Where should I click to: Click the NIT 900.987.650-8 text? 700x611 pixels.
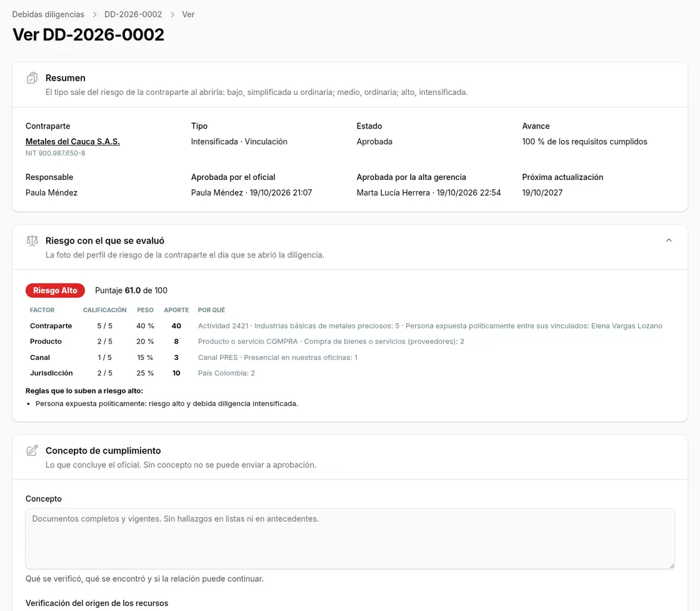(56, 153)
